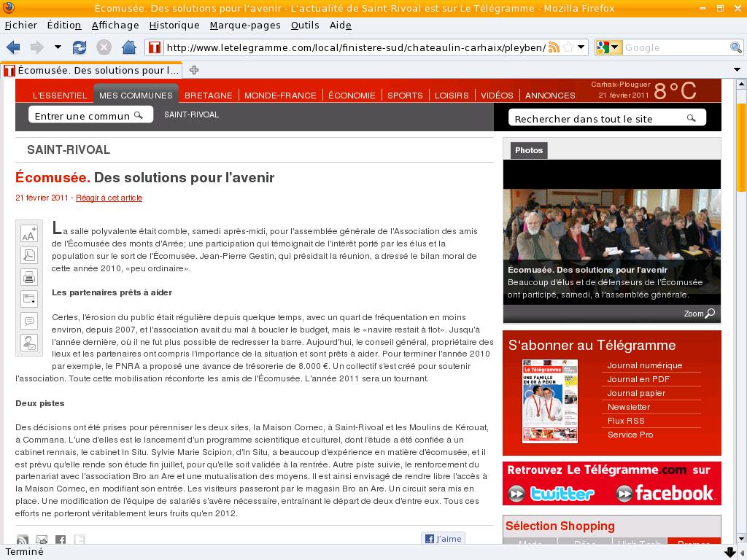Viewport: 747px width, 560px height.
Task: Open history dropdown beside forward button
Action: [58, 47]
